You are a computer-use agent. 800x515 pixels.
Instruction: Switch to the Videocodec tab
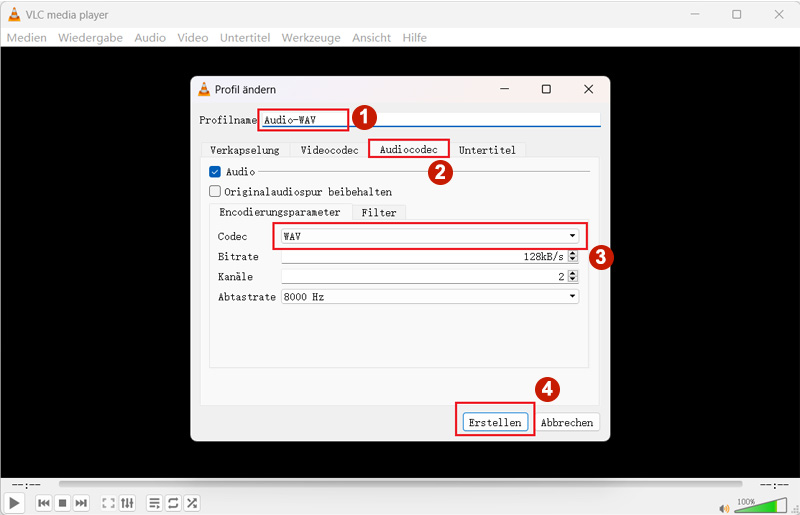pyautogui.click(x=329, y=150)
